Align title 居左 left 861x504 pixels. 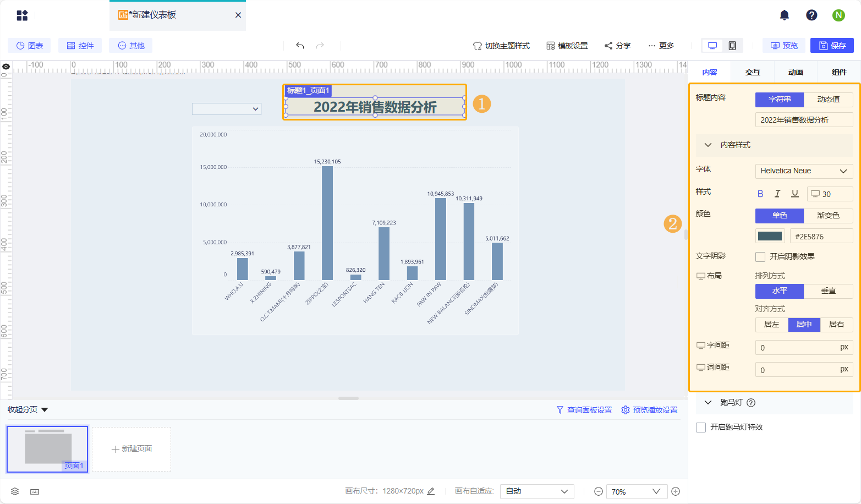point(771,325)
